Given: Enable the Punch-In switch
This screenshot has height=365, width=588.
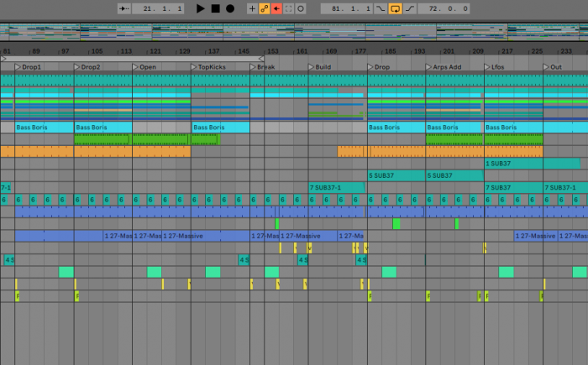Looking at the screenshot, I should click(381, 8).
